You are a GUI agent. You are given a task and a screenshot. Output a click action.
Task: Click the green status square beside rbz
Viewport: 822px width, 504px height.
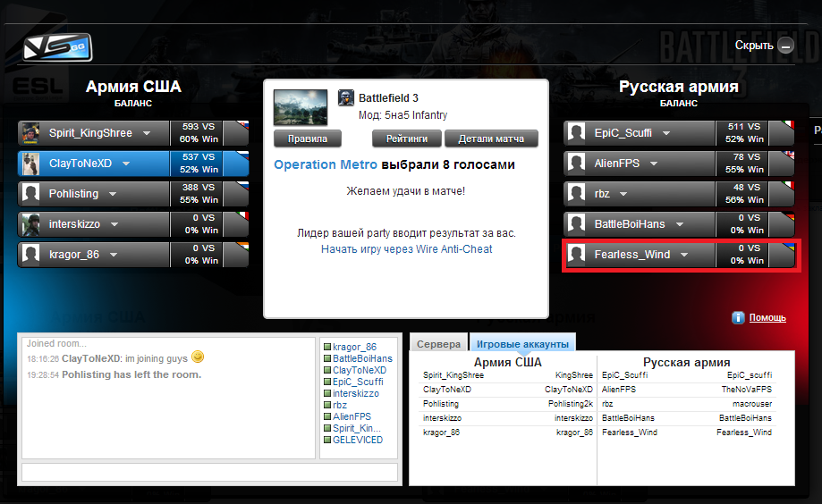click(x=327, y=405)
